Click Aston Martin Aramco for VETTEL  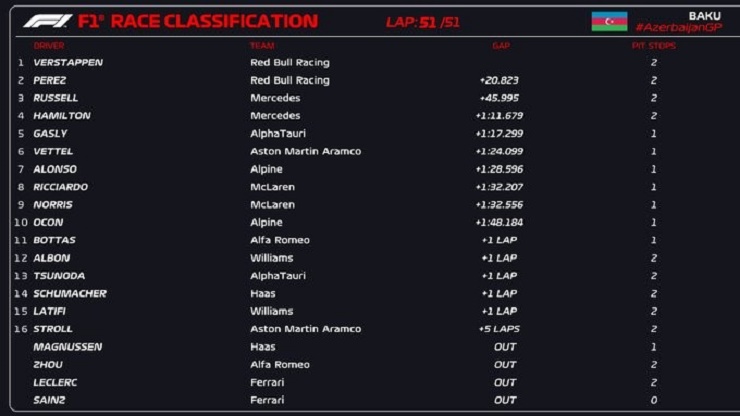[x=305, y=151]
